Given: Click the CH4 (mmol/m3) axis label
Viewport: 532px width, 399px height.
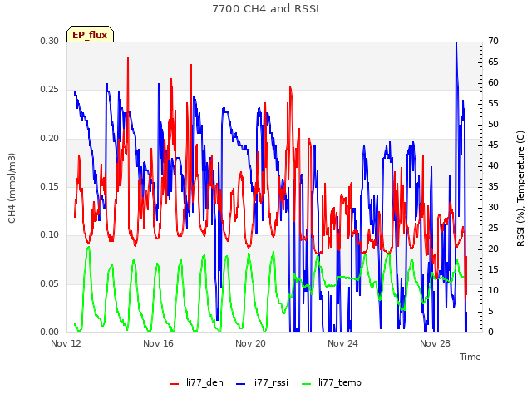Looking at the screenshot, I should (x=12, y=188).
